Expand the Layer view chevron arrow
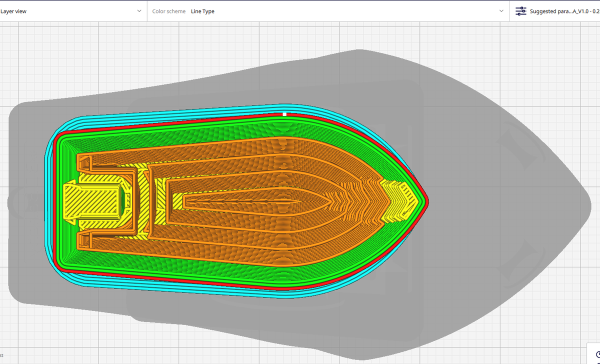 pyautogui.click(x=139, y=10)
